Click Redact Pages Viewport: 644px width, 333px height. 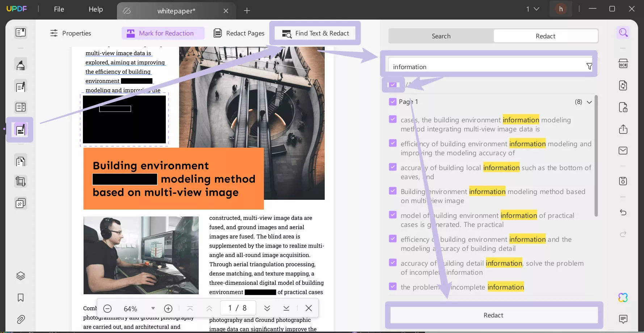[x=239, y=33]
